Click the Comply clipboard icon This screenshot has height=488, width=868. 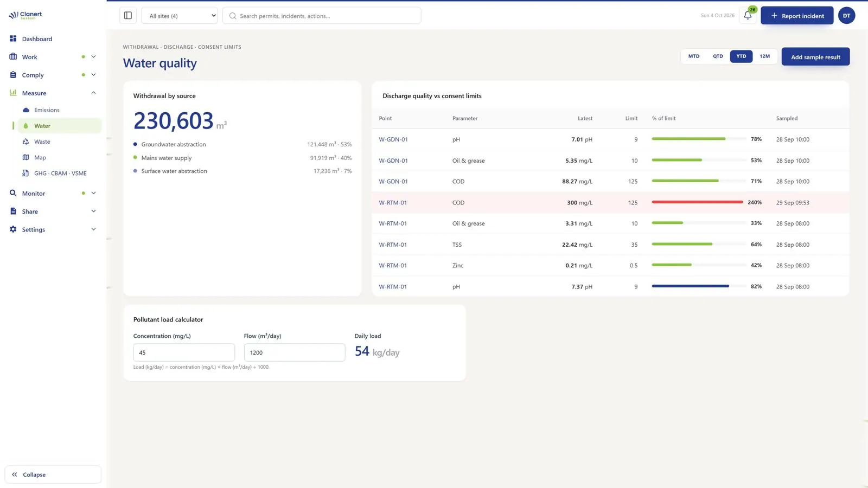(x=13, y=75)
